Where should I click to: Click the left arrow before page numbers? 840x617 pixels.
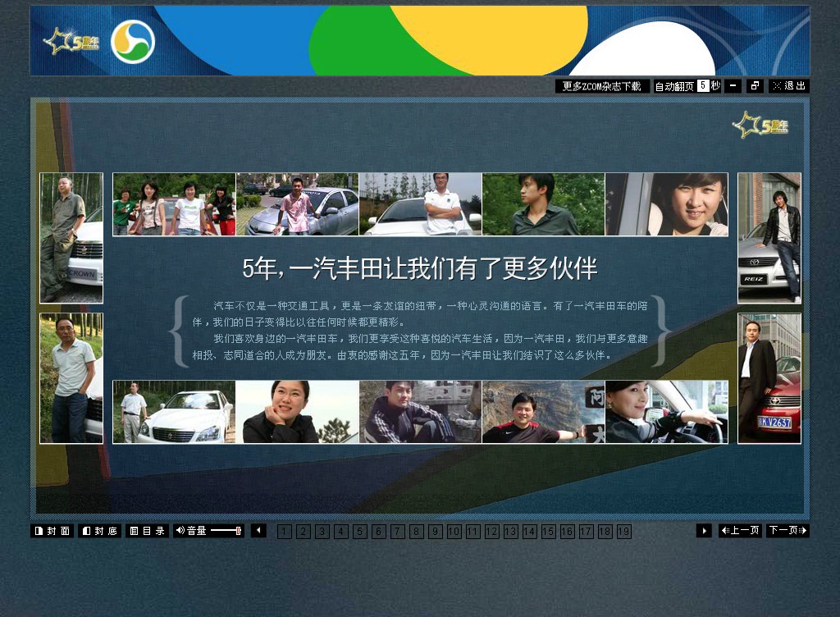pos(258,531)
